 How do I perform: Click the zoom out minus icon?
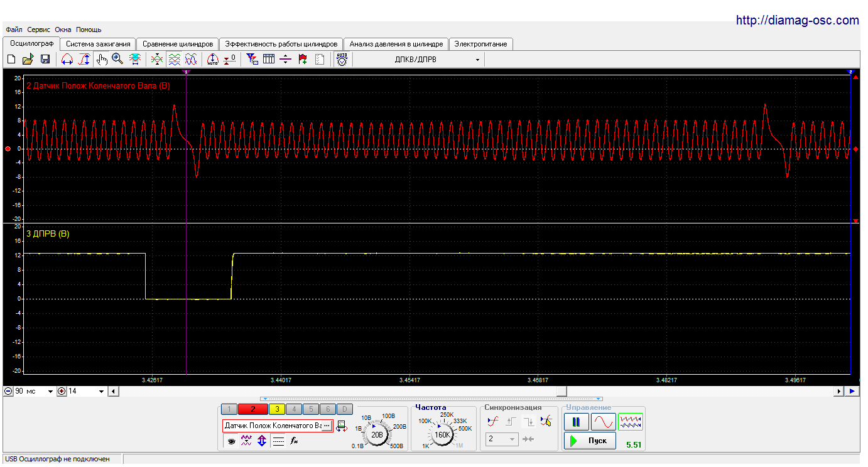point(8,391)
